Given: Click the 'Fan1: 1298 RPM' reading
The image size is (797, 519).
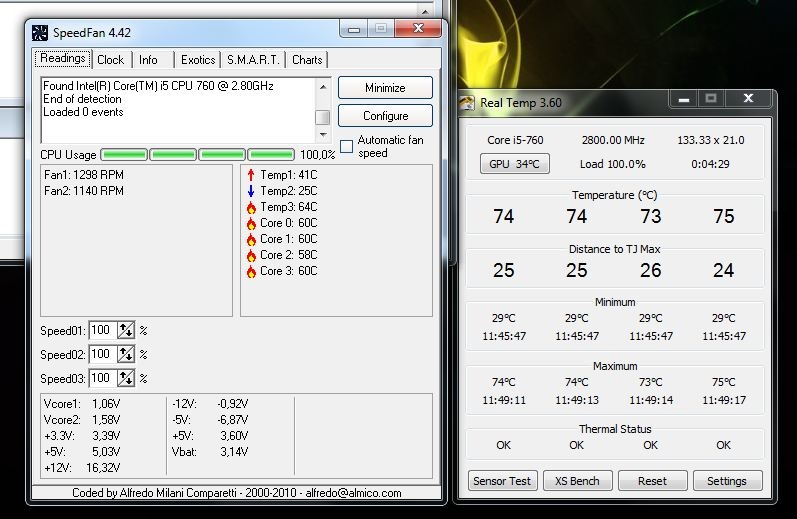Looking at the screenshot, I should 84,175.
